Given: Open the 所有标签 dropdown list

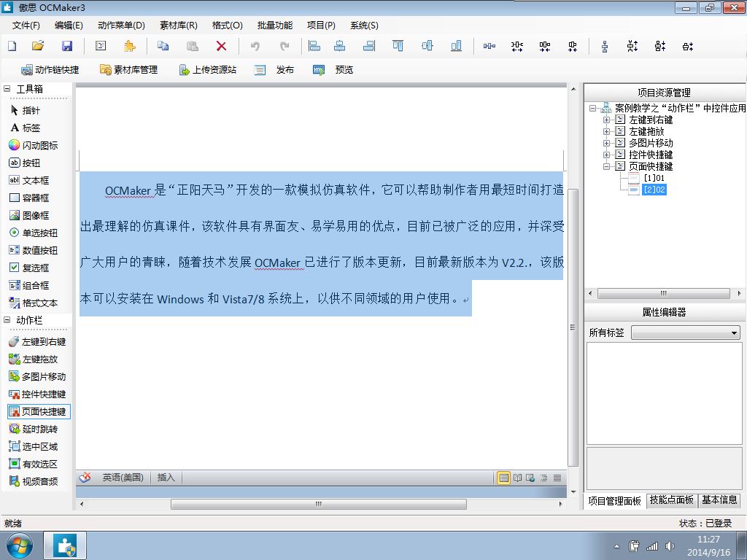Looking at the screenshot, I should (x=686, y=332).
